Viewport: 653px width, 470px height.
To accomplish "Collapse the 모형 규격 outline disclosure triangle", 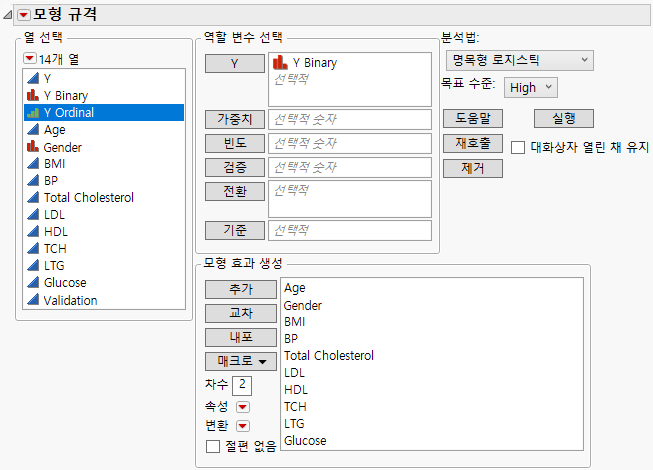I will coord(8,15).
